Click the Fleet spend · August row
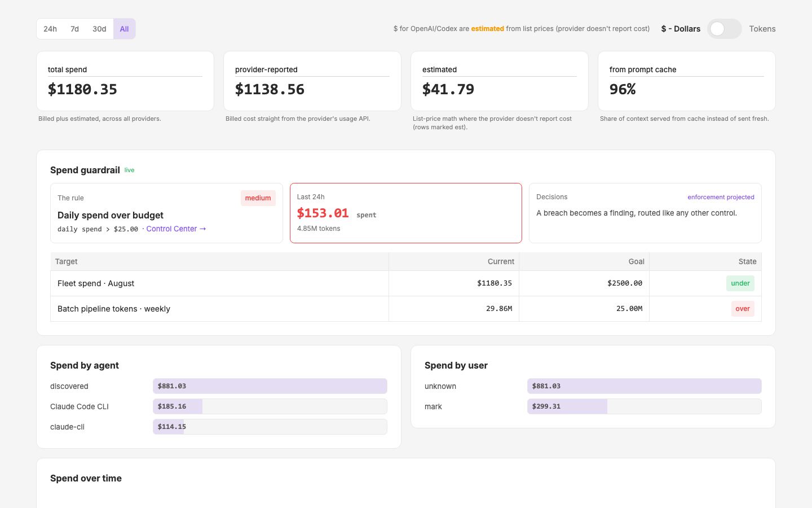This screenshot has height=508, width=812. click(406, 283)
